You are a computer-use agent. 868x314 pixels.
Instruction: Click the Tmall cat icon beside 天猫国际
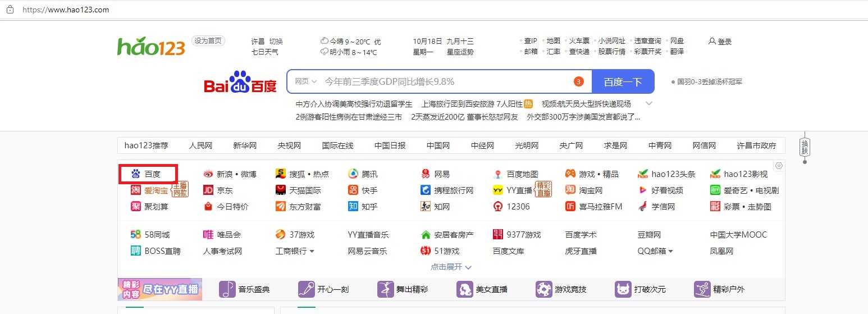point(280,190)
